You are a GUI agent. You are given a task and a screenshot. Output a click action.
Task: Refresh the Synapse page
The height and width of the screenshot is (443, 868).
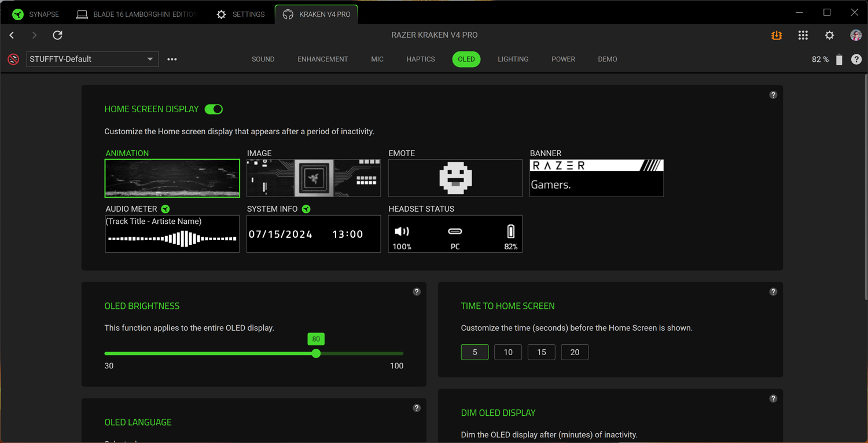(x=57, y=35)
